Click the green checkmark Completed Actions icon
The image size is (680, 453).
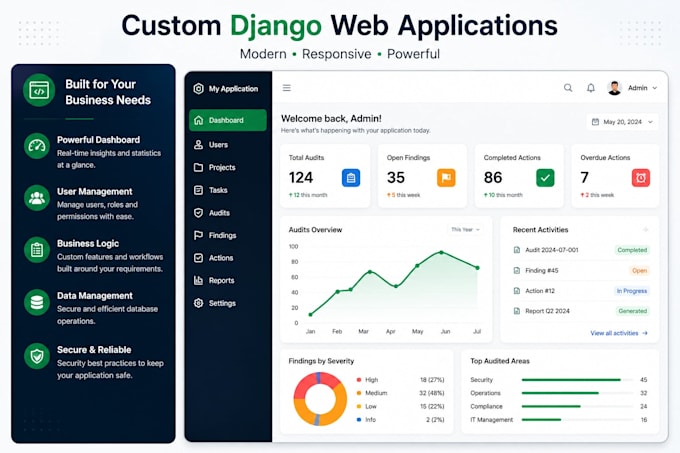coord(545,178)
